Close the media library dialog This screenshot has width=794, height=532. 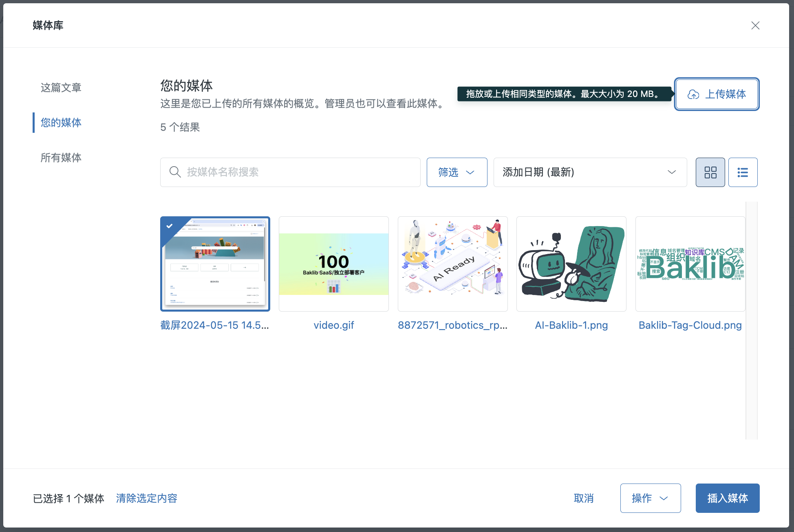click(755, 26)
